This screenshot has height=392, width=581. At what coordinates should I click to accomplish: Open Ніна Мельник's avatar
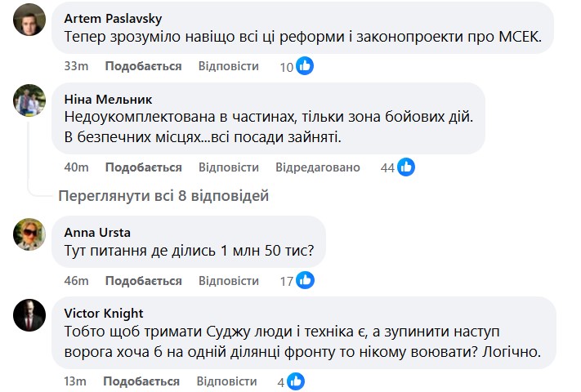click(30, 100)
